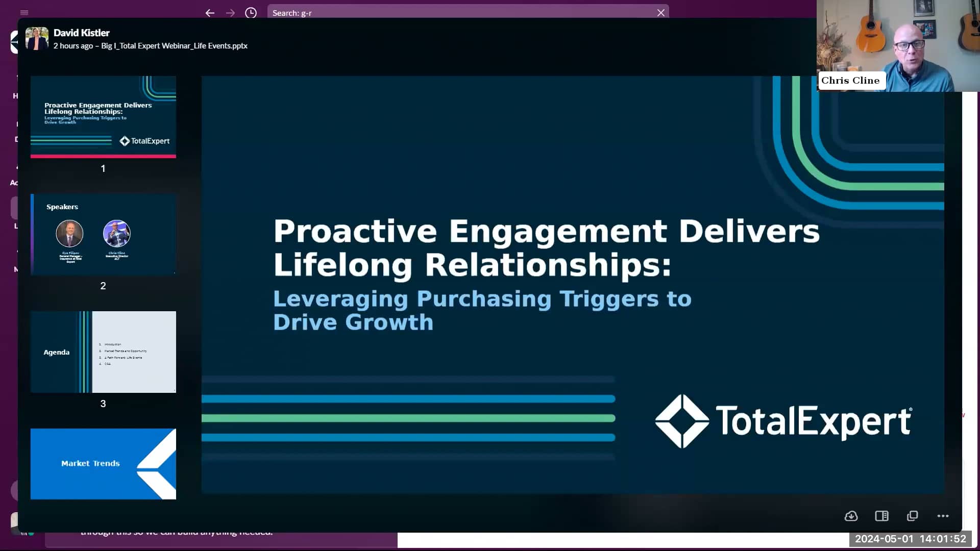Select David Kistler's name
This screenshot has width=980, height=551.
[81, 32]
